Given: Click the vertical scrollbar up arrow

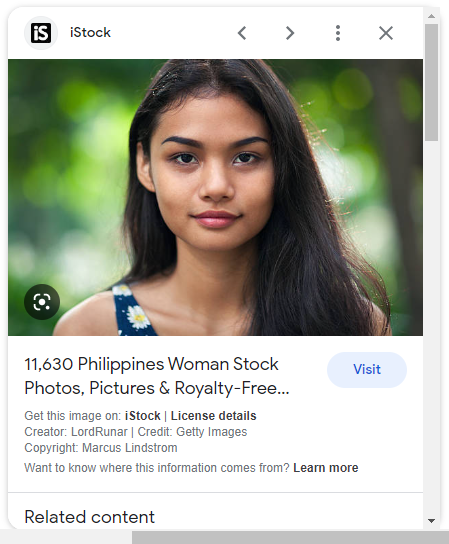Looking at the screenshot, I should tap(431, 16).
